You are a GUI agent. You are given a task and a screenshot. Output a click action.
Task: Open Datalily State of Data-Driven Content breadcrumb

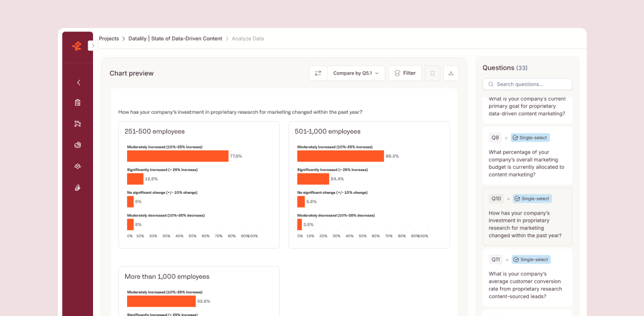[174, 39]
